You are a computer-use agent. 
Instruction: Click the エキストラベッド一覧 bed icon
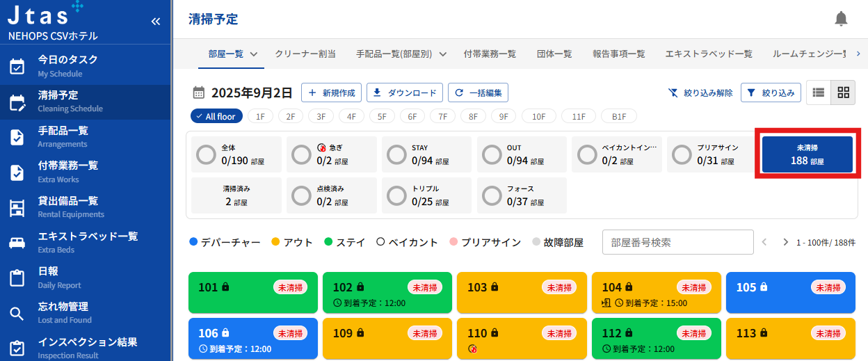(x=17, y=243)
